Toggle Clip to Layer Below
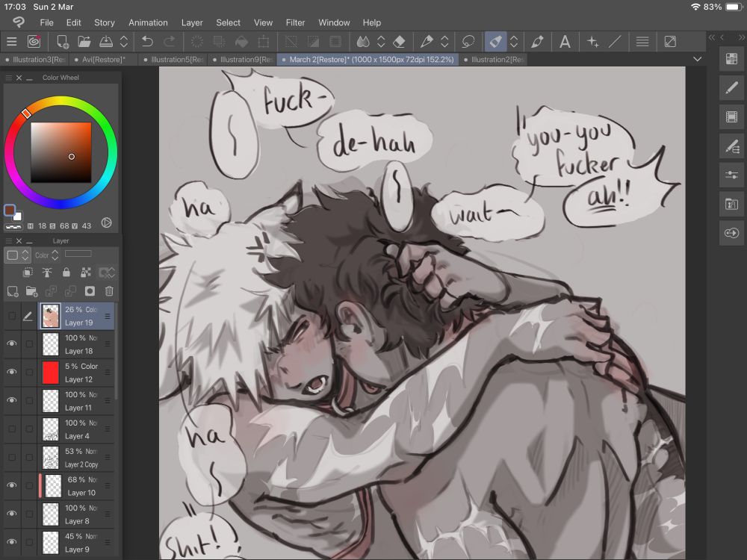 [28, 273]
